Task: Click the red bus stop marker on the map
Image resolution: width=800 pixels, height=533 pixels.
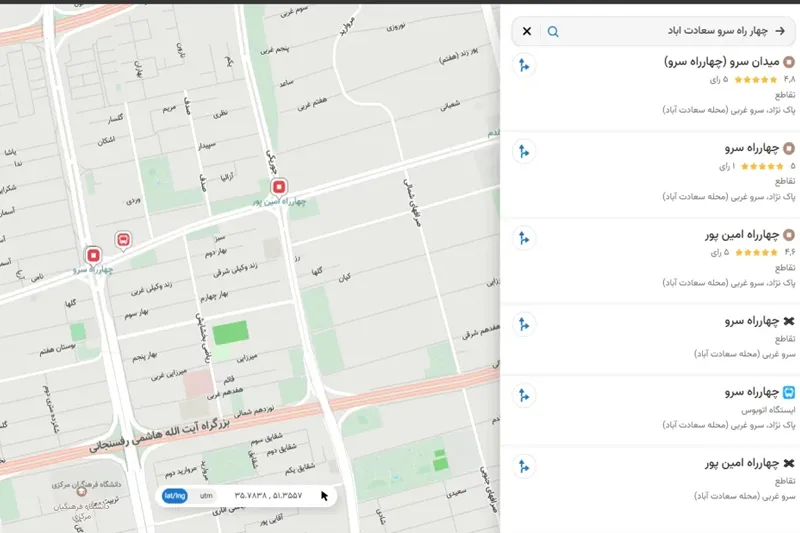Action: pos(123,240)
